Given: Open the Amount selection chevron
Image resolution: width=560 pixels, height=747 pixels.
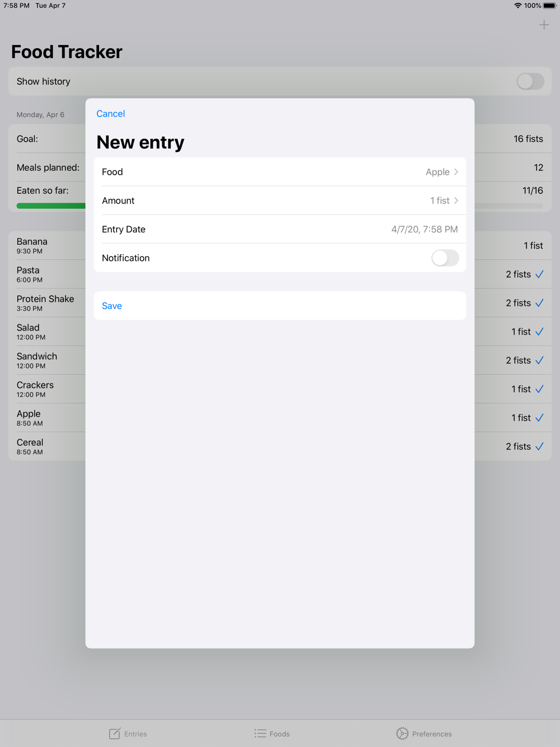Looking at the screenshot, I should point(456,200).
